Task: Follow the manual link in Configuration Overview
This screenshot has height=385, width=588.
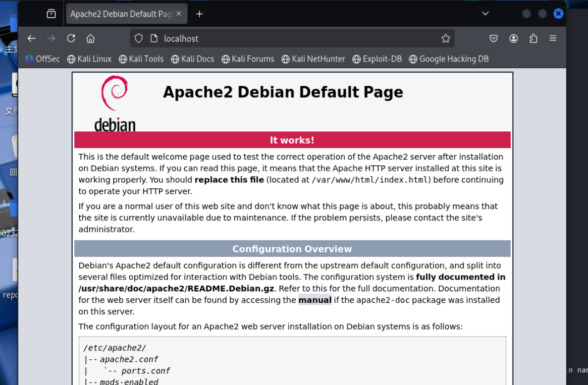Action: [x=315, y=300]
